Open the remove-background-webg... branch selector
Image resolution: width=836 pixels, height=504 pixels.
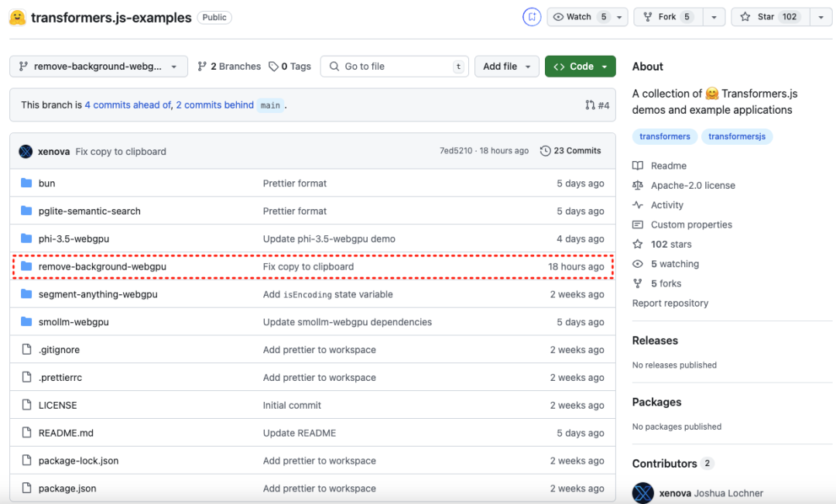[98, 66]
